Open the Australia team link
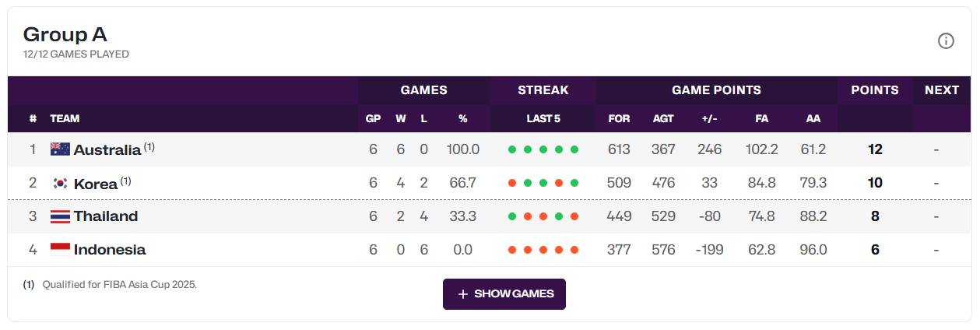The height and width of the screenshot is (330, 980). pos(107,149)
